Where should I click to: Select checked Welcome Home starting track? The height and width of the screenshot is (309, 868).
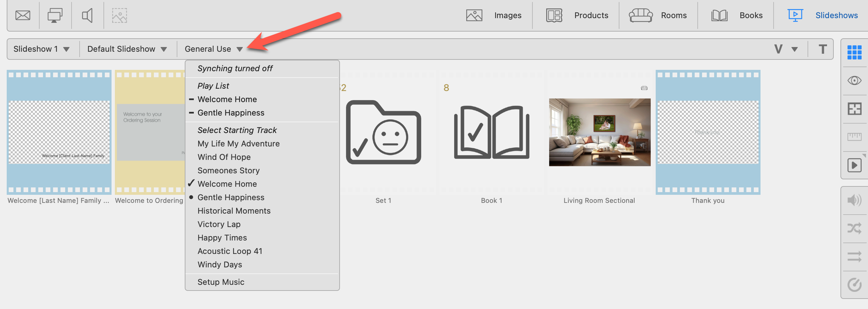tap(227, 184)
